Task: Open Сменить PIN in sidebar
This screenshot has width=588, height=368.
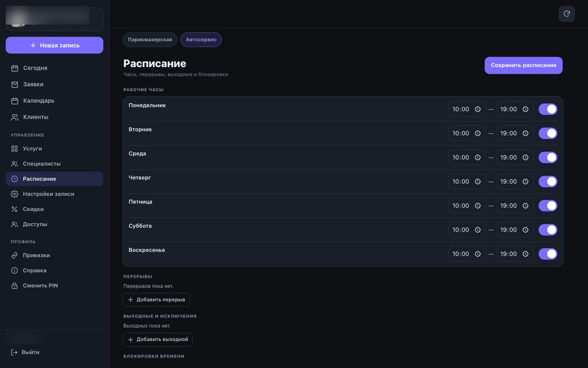Action: (x=54, y=286)
